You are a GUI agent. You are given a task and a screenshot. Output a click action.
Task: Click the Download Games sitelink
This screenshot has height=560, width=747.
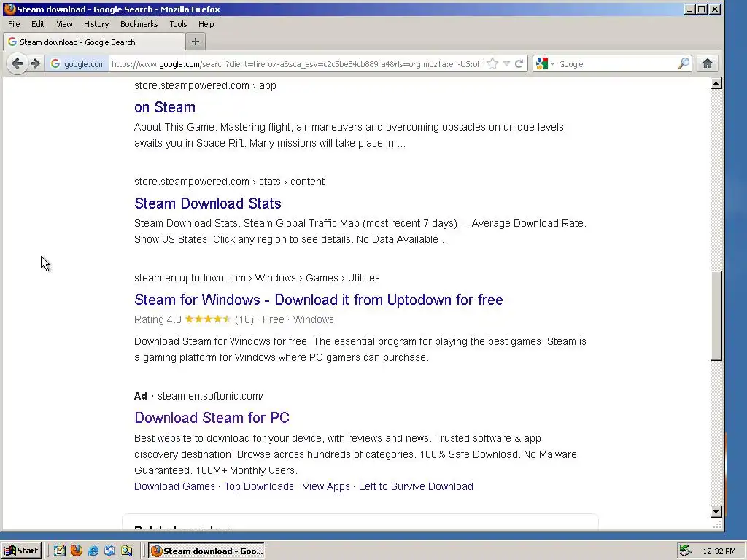tap(174, 486)
